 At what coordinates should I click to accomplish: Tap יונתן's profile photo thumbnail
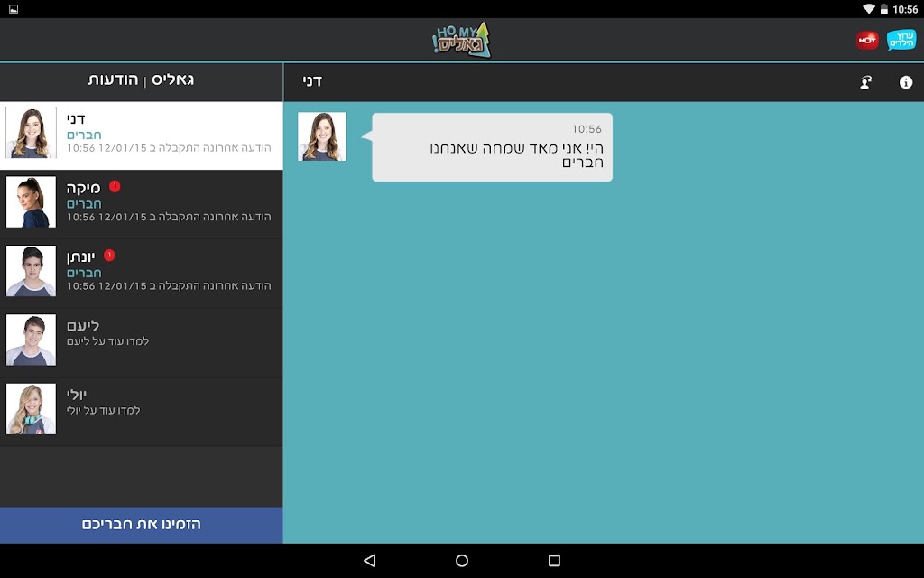pyautogui.click(x=32, y=271)
